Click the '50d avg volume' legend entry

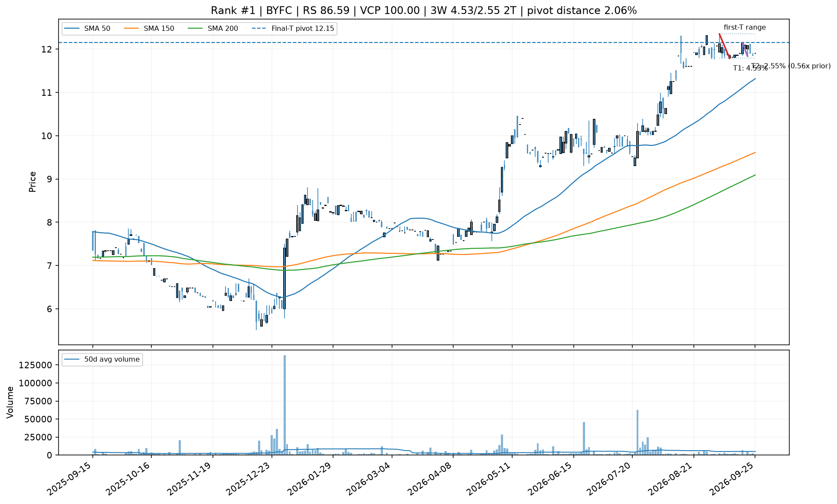click(x=102, y=360)
